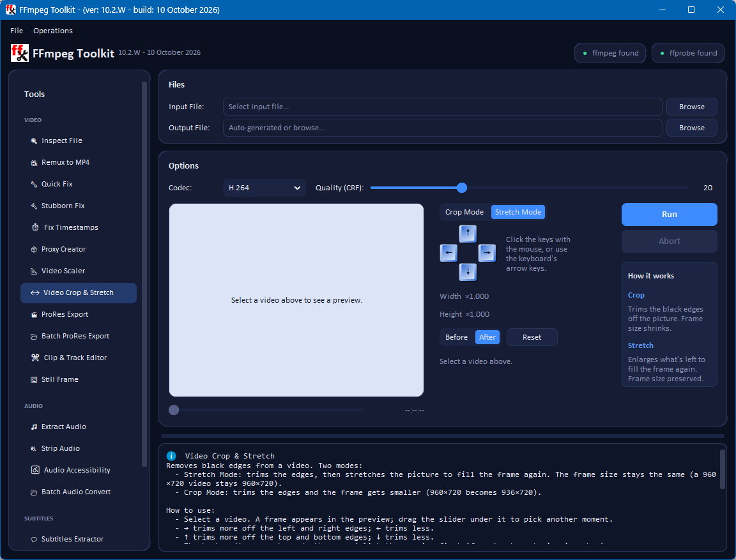
Task: Click the Run button
Action: point(670,215)
